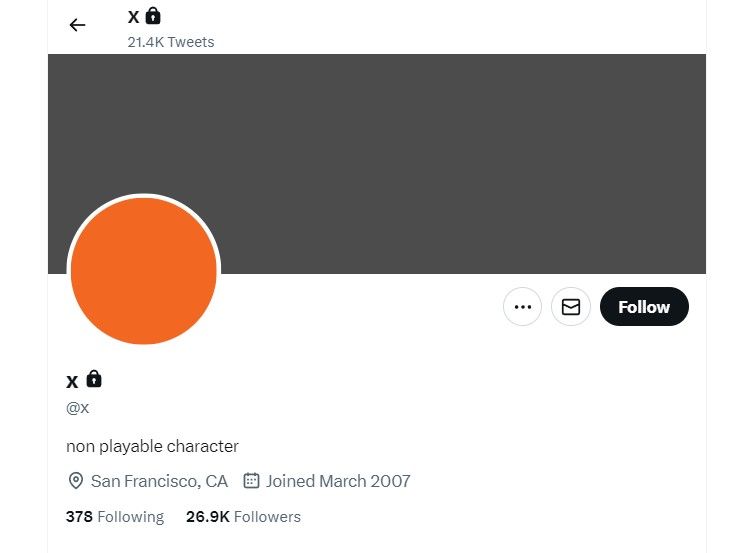Click the Joined March 2007 text

click(338, 481)
